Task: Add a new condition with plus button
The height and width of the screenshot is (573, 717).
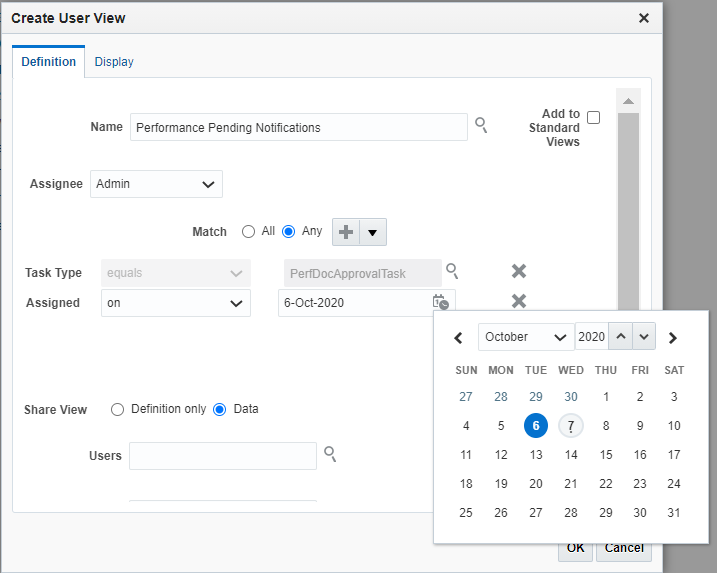Action: coord(346,232)
